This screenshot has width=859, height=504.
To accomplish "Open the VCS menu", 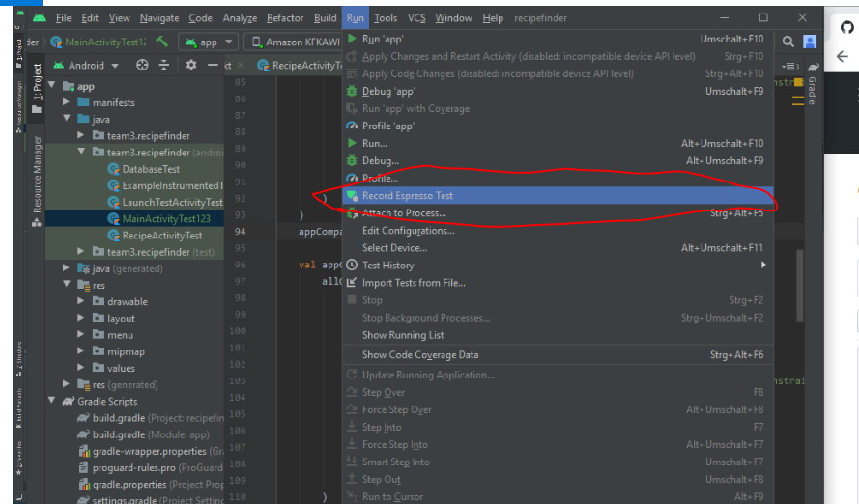I will (x=416, y=18).
